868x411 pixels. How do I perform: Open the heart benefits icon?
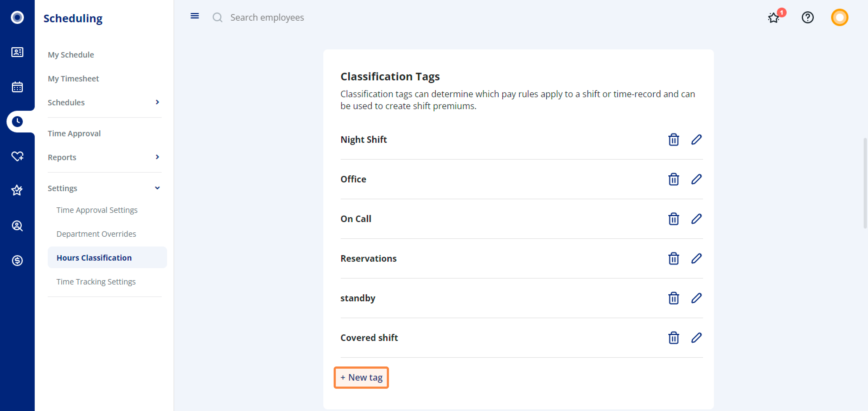(x=17, y=156)
